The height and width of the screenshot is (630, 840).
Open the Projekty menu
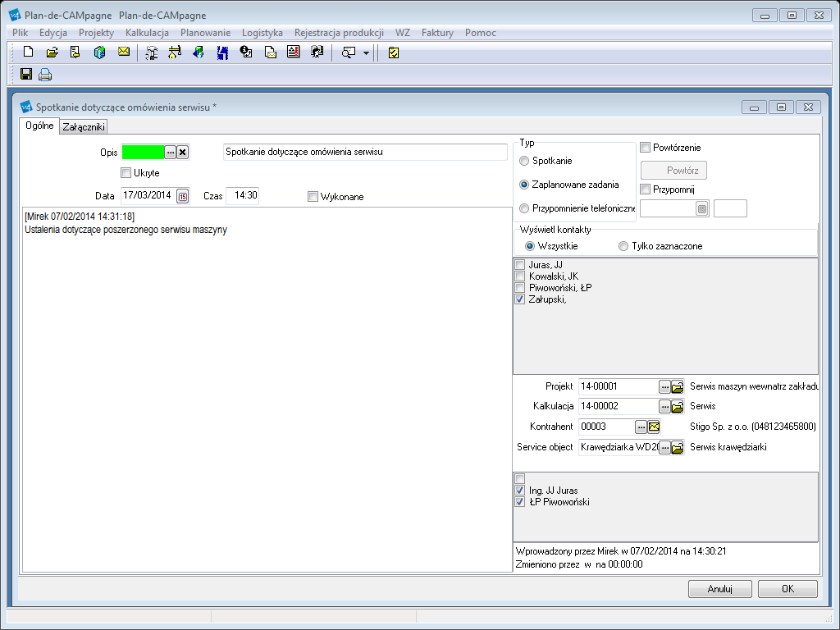pyautogui.click(x=97, y=33)
